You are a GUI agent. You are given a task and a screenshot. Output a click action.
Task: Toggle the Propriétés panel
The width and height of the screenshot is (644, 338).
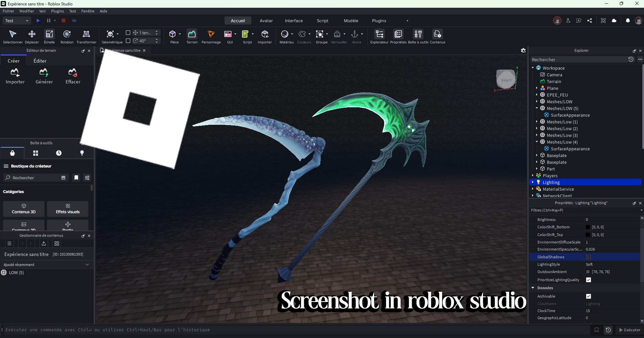[x=398, y=37]
